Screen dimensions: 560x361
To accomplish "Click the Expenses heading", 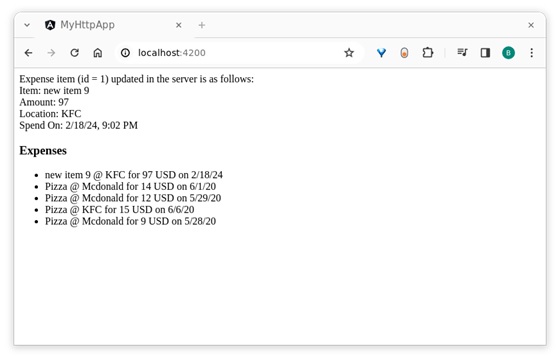I will [x=43, y=151].
